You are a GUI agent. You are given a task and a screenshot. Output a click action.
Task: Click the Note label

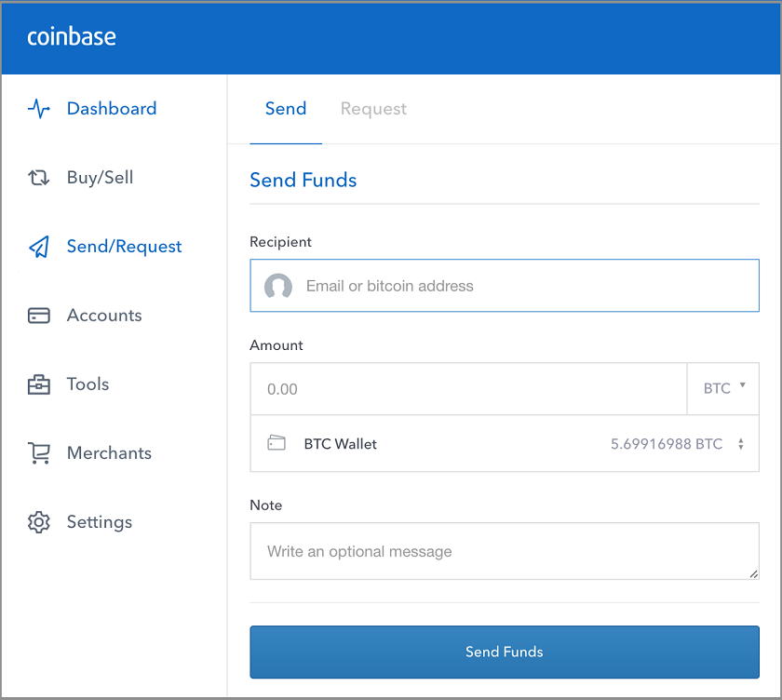(x=266, y=505)
